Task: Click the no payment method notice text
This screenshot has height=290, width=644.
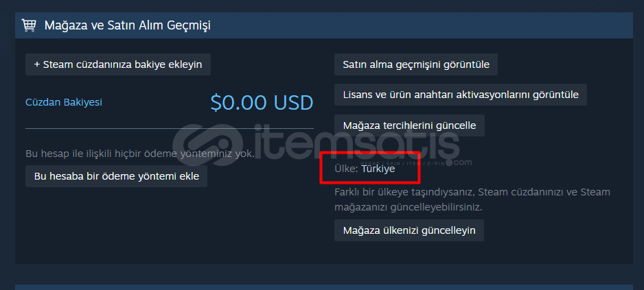Action: 140,154
